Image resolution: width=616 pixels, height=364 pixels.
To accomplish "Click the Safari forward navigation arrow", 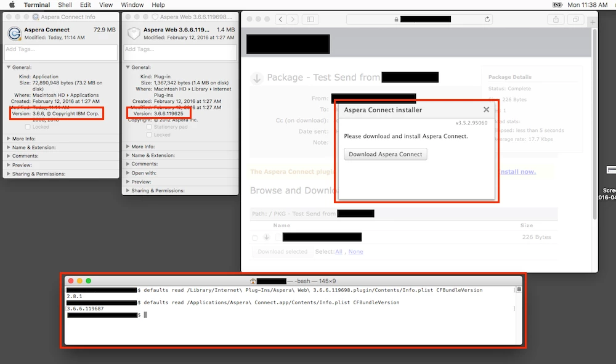I will point(293,19).
